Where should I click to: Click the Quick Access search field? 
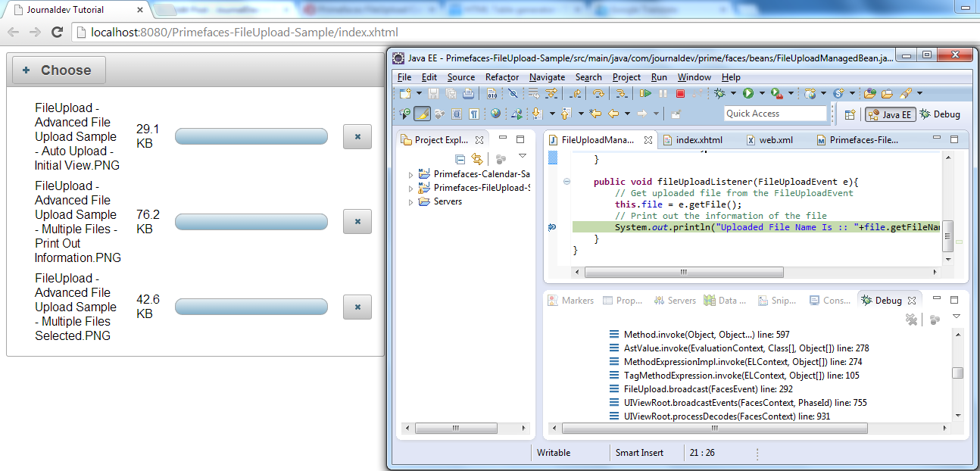775,114
